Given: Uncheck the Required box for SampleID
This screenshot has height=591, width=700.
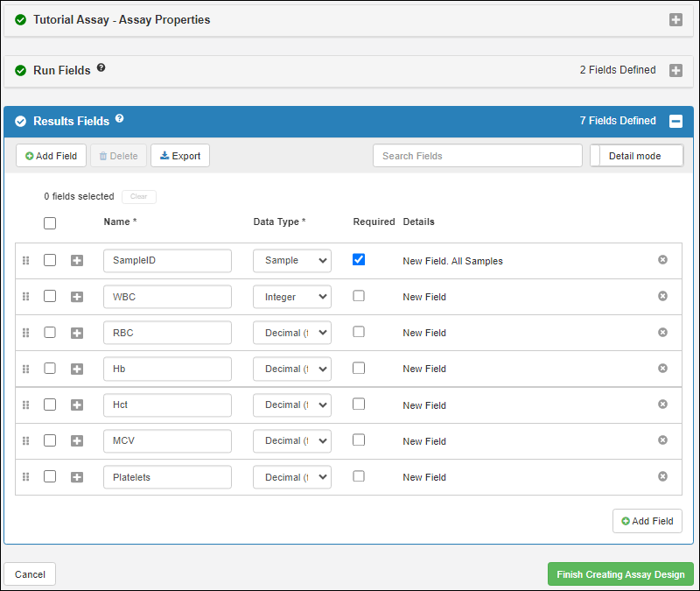Looking at the screenshot, I should (x=359, y=260).
